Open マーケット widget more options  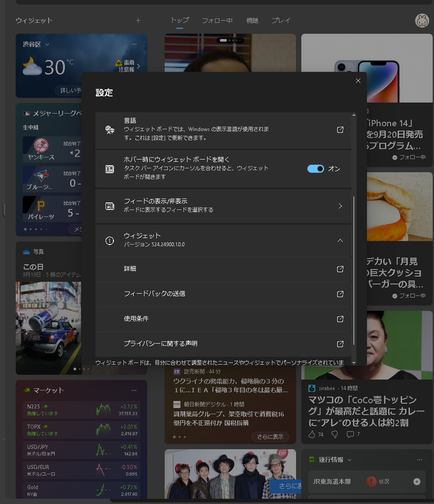click(134, 391)
